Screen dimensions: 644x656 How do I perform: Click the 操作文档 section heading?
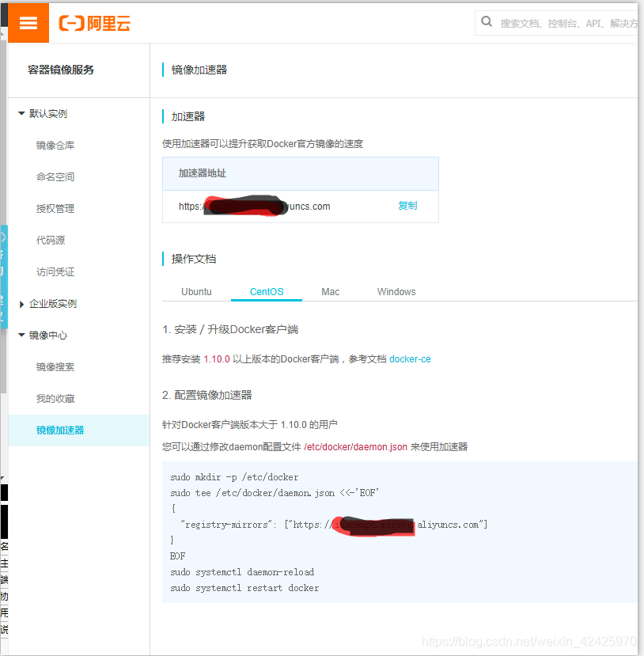click(x=194, y=259)
